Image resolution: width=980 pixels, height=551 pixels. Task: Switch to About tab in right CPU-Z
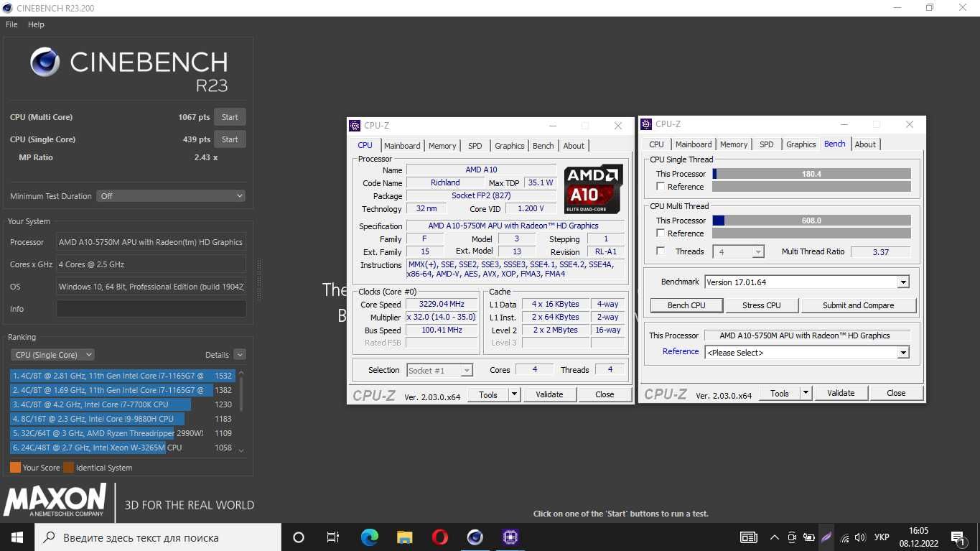point(865,144)
